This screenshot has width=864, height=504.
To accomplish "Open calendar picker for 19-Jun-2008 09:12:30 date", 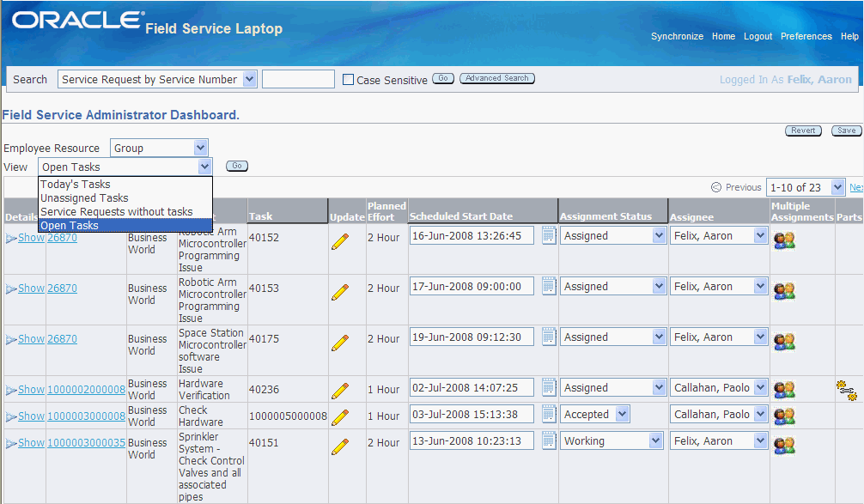I will coord(549,337).
